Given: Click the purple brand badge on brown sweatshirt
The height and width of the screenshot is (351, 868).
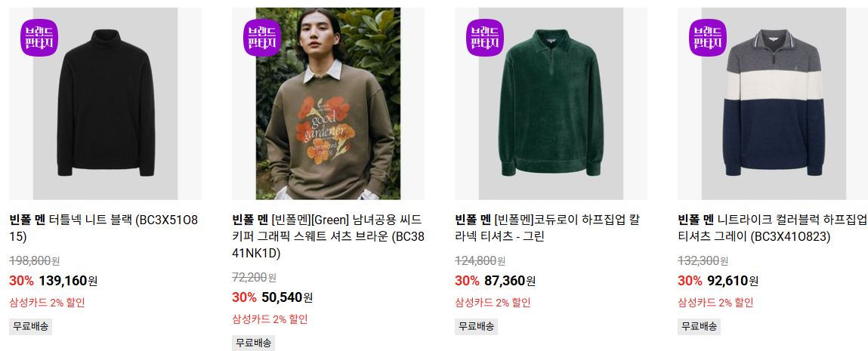Looking at the screenshot, I should [262, 38].
